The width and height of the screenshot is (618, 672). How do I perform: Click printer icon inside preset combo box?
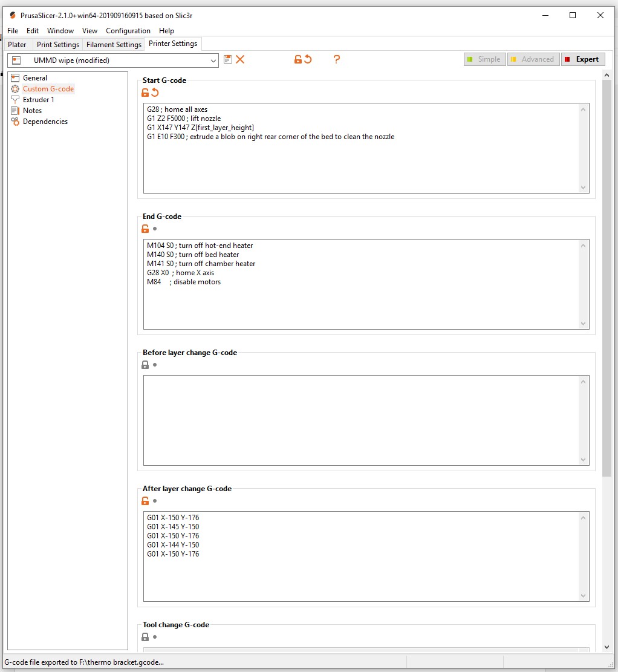(16, 60)
